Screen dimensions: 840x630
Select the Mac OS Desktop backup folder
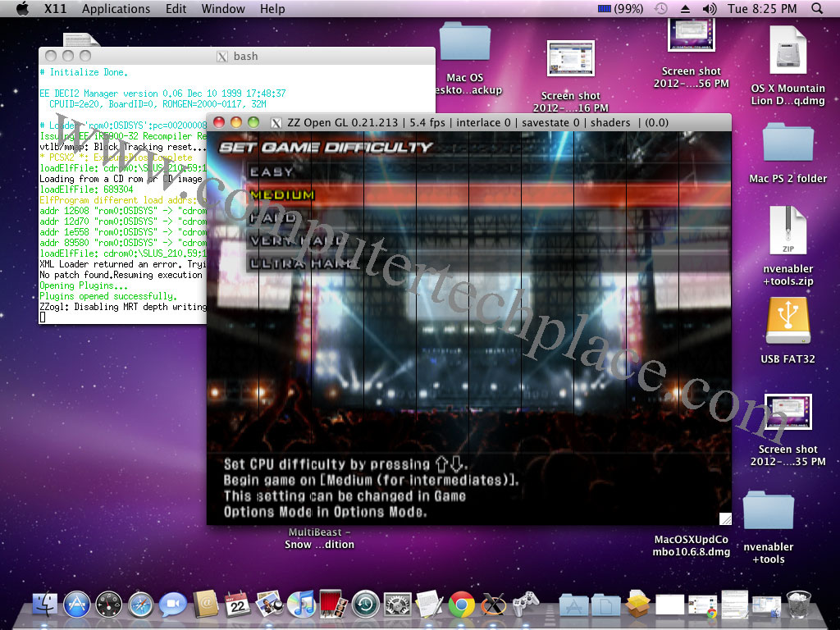tap(465, 41)
